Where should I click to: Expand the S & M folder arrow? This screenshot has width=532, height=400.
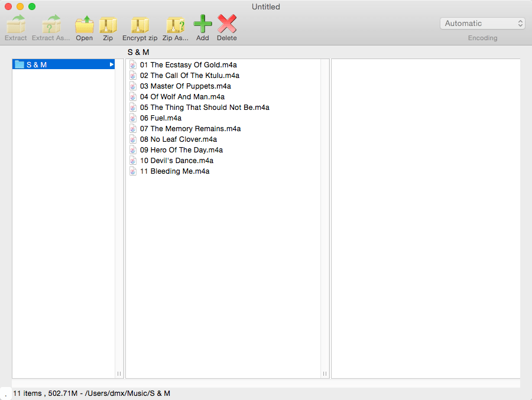(x=111, y=64)
